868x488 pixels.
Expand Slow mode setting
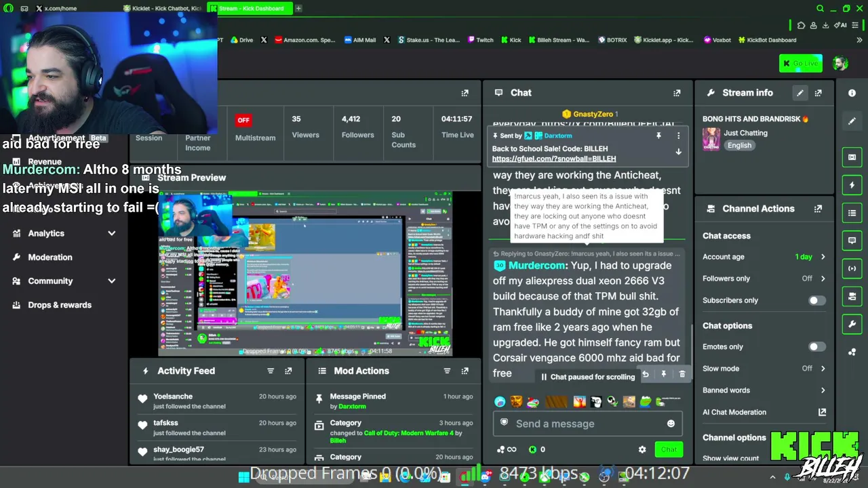823,369
